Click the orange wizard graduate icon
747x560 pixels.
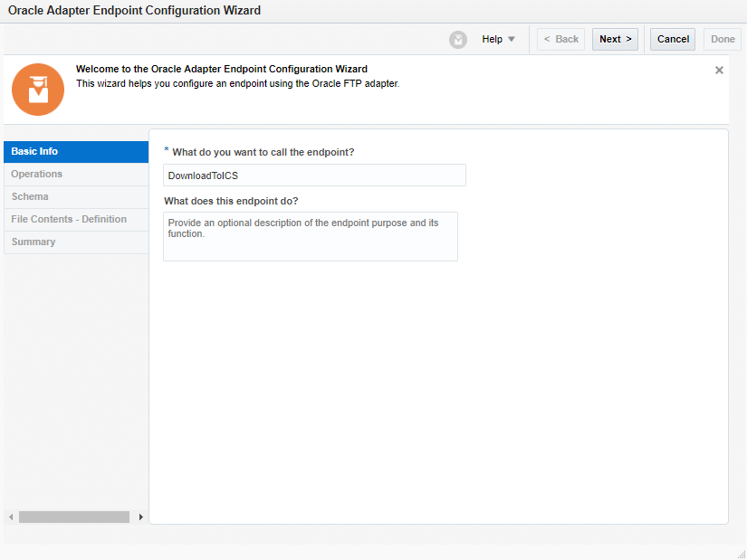tap(38, 89)
